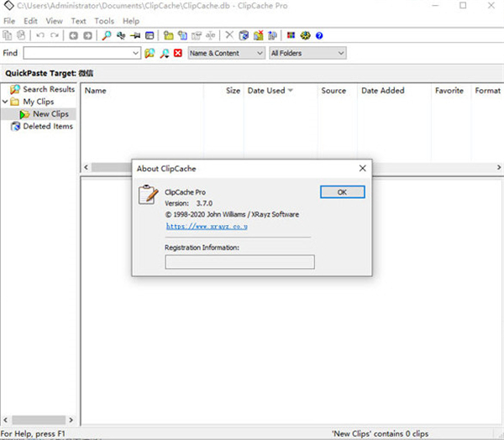Open the Tools menu
504x440 pixels.
[104, 20]
